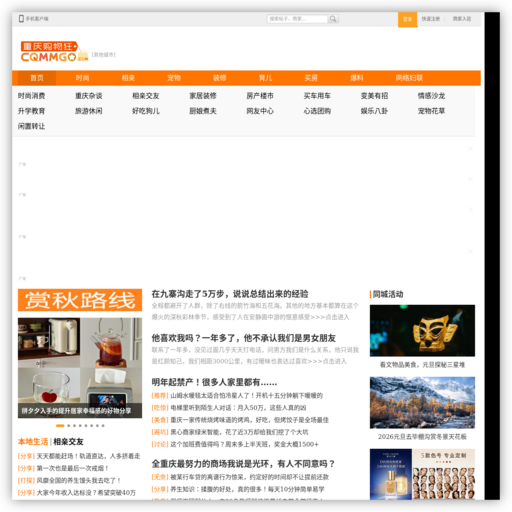Open the 好吃狗儿 forum link
The height and width of the screenshot is (512, 512).
point(146,111)
